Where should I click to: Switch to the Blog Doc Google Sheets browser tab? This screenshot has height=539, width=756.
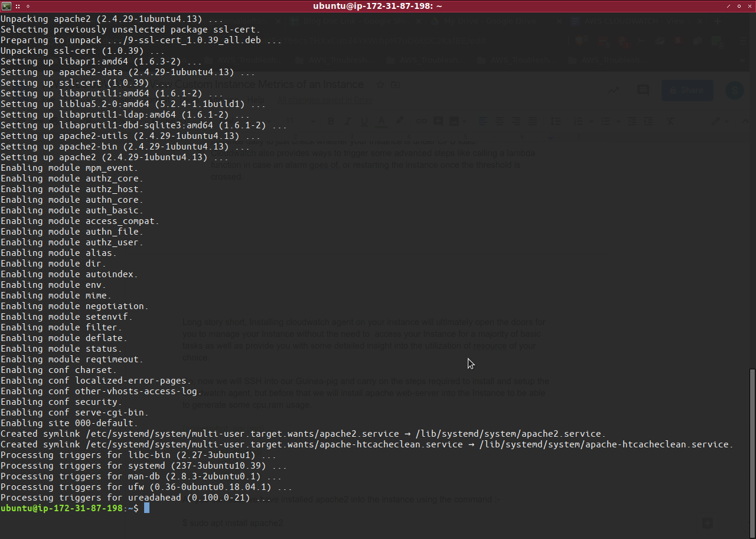(354, 21)
